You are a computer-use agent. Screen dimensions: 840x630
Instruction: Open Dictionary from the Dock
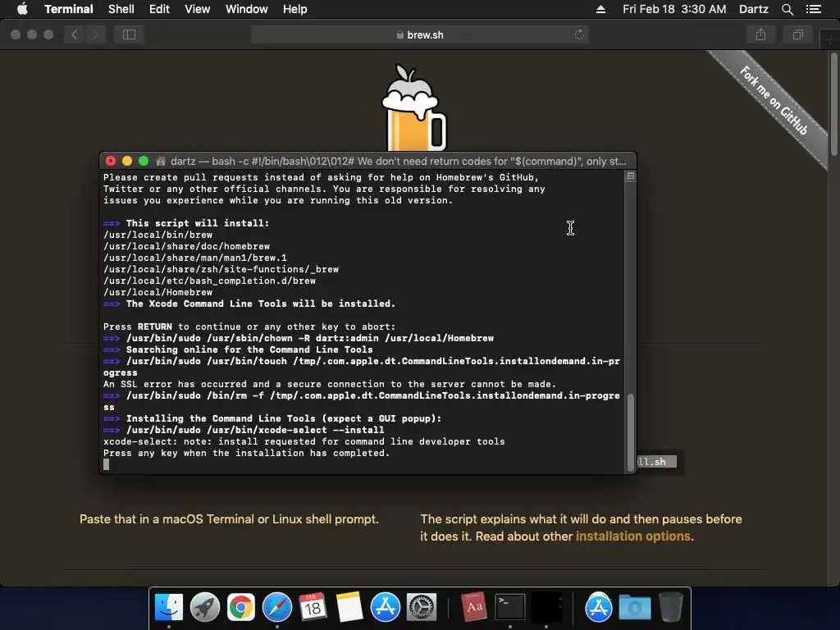point(473,608)
